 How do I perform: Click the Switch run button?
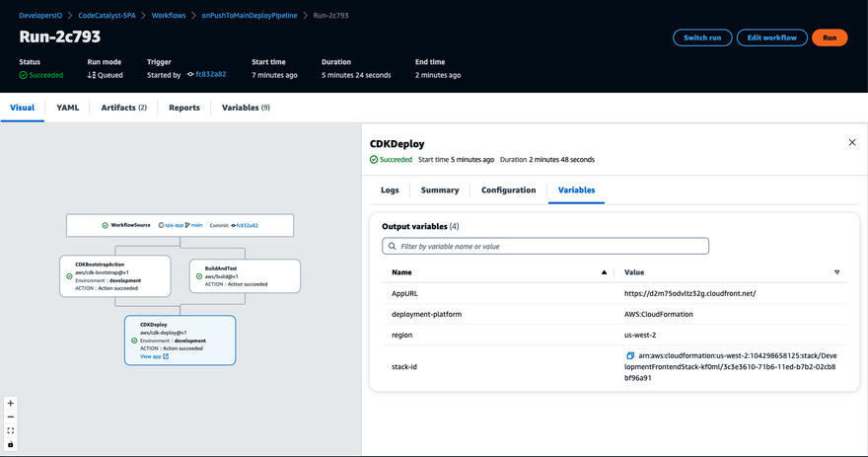tap(702, 38)
